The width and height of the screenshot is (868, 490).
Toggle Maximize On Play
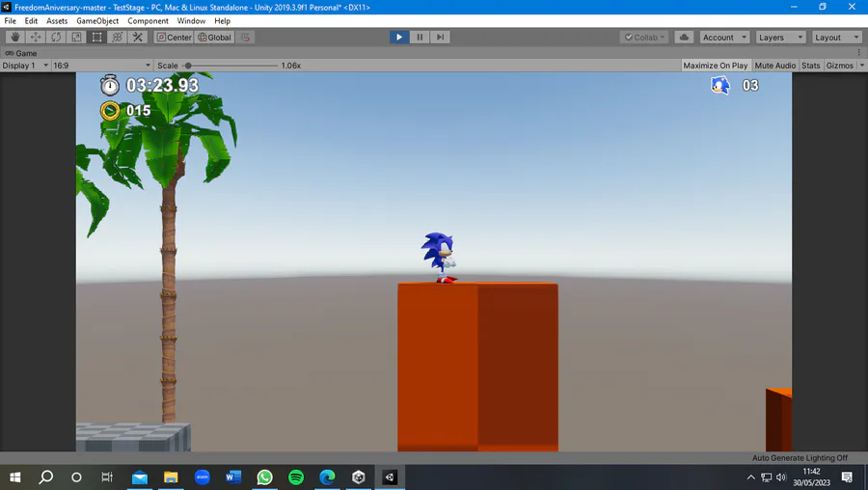coord(716,66)
